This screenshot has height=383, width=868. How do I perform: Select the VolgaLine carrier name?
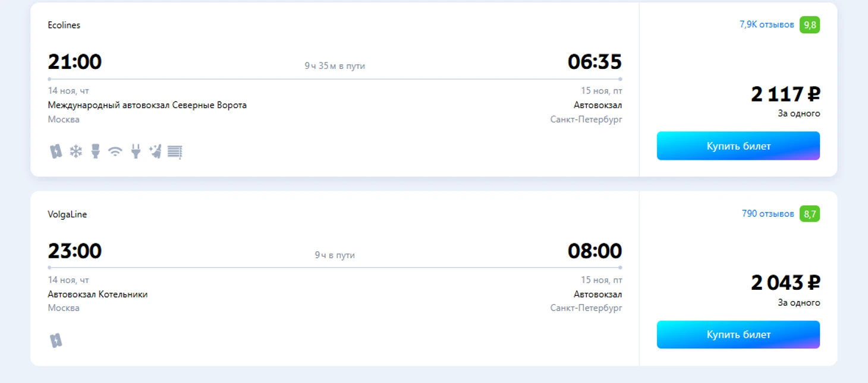click(67, 214)
